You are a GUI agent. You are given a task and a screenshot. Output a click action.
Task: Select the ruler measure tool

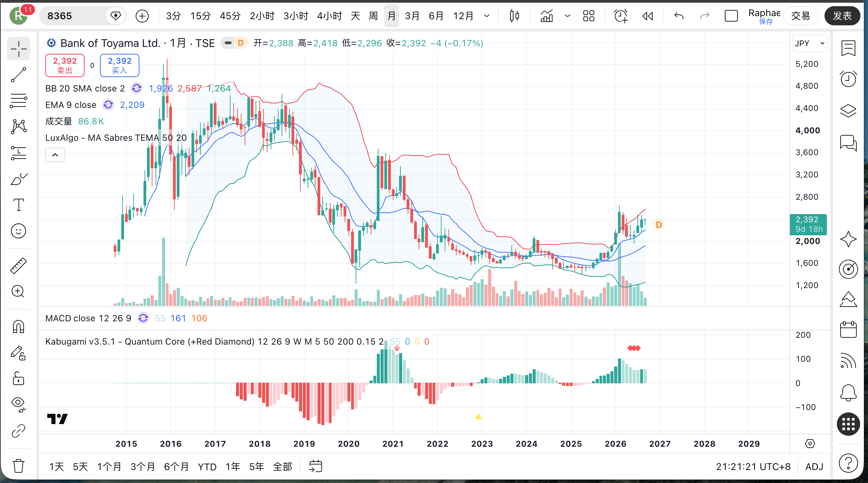(x=18, y=266)
